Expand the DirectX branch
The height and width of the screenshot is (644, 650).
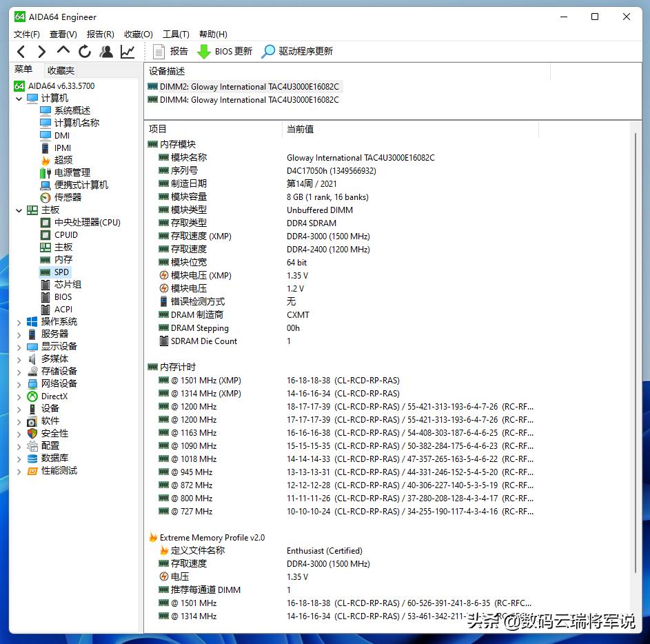(19, 396)
